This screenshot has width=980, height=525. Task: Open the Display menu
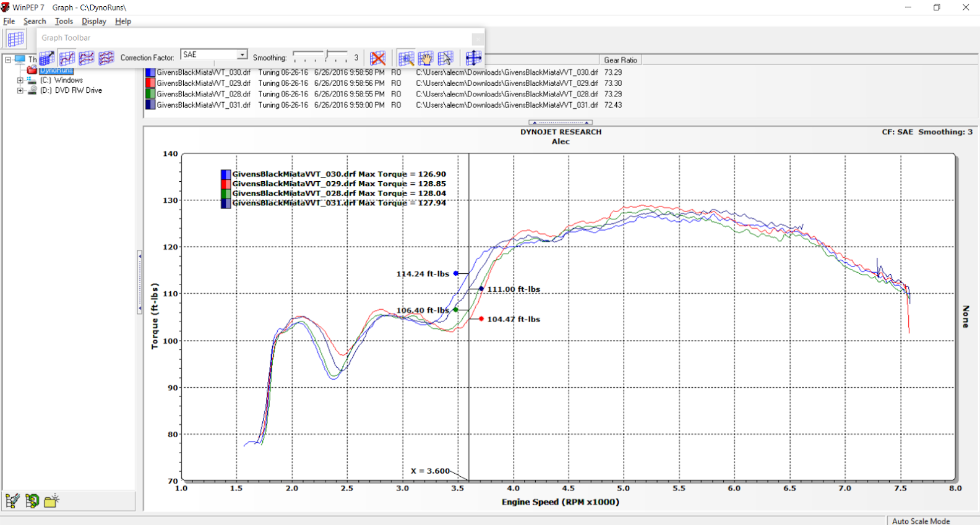[93, 21]
